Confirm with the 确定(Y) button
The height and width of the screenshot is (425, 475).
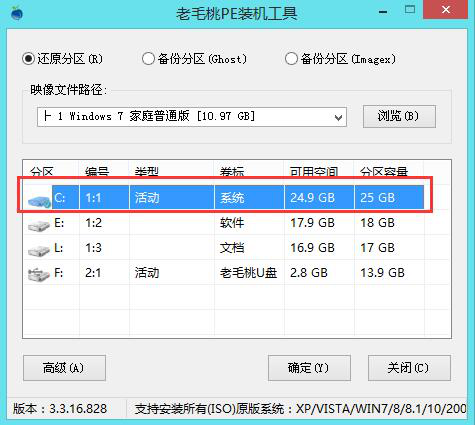[x=309, y=368]
